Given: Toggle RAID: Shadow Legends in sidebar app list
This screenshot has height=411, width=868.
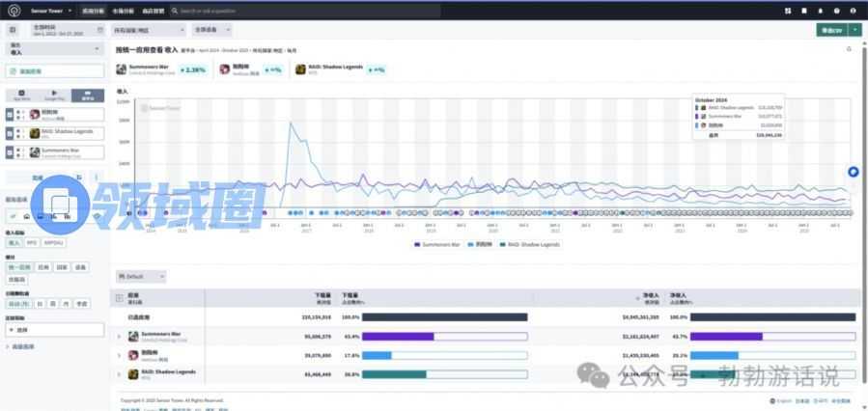Looking at the screenshot, I should (11, 133).
